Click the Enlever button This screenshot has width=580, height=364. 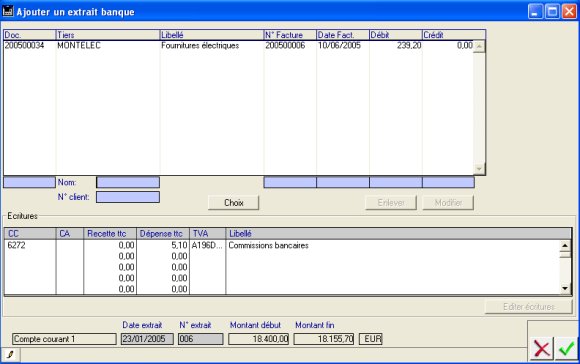click(391, 203)
